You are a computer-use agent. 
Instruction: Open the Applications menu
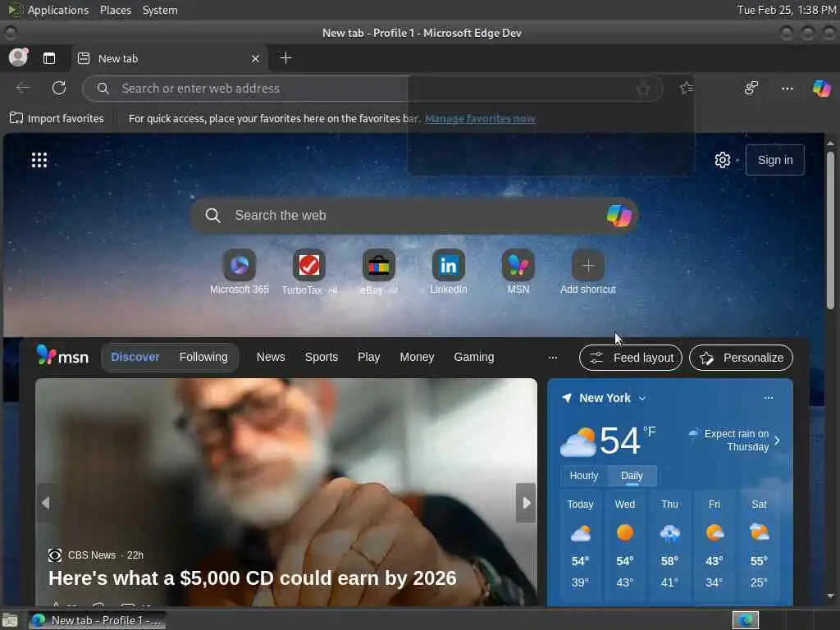[x=48, y=10]
